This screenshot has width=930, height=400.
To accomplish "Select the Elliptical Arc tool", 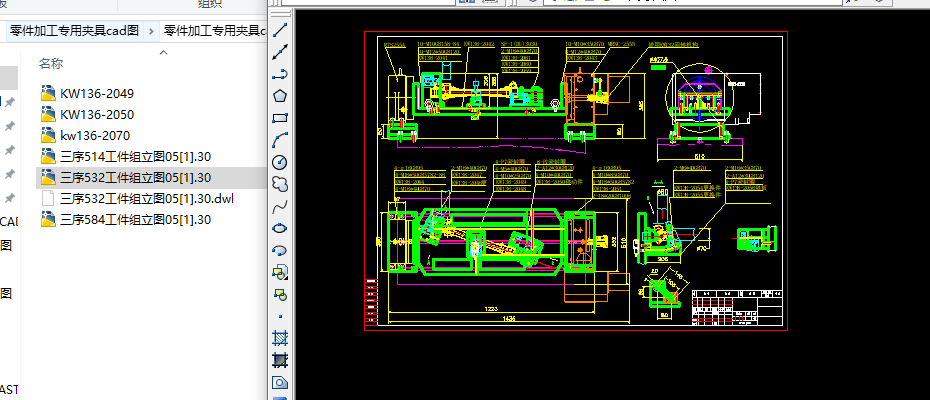I will pos(280,250).
